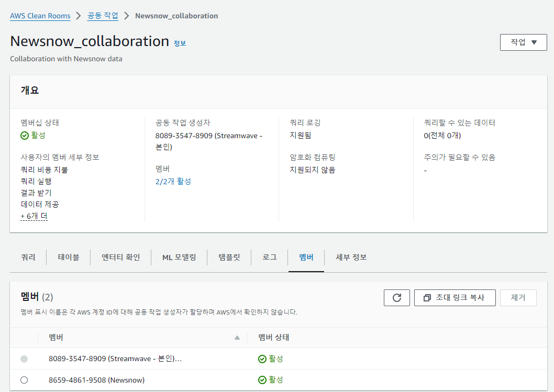Viewport: 554px width, 392px height.
Task: Open the 엔터티 확인 tab
Action: pos(121,257)
